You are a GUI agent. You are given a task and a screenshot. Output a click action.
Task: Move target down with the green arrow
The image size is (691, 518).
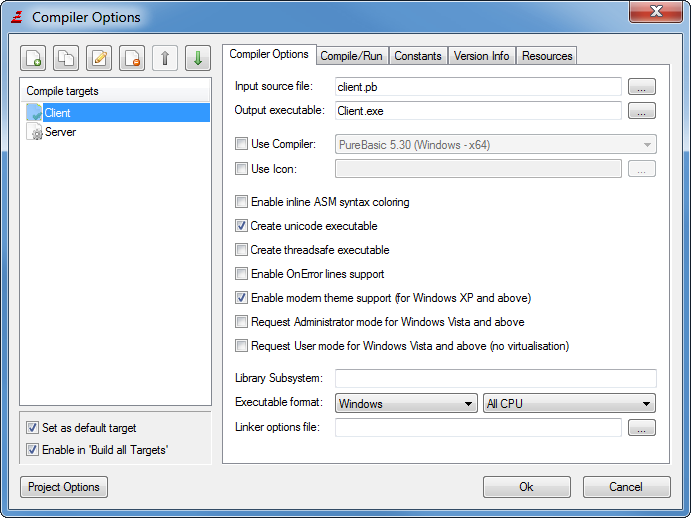coord(197,58)
